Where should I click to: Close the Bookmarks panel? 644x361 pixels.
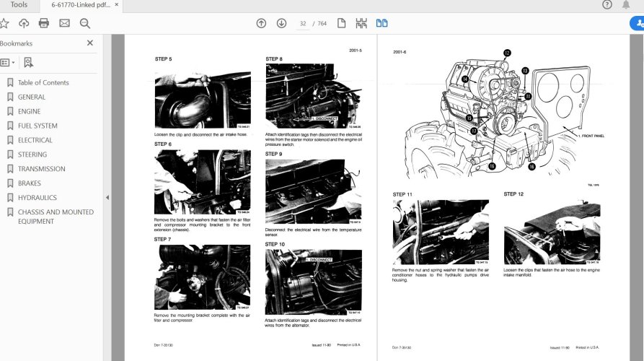pyautogui.click(x=90, y=43)
